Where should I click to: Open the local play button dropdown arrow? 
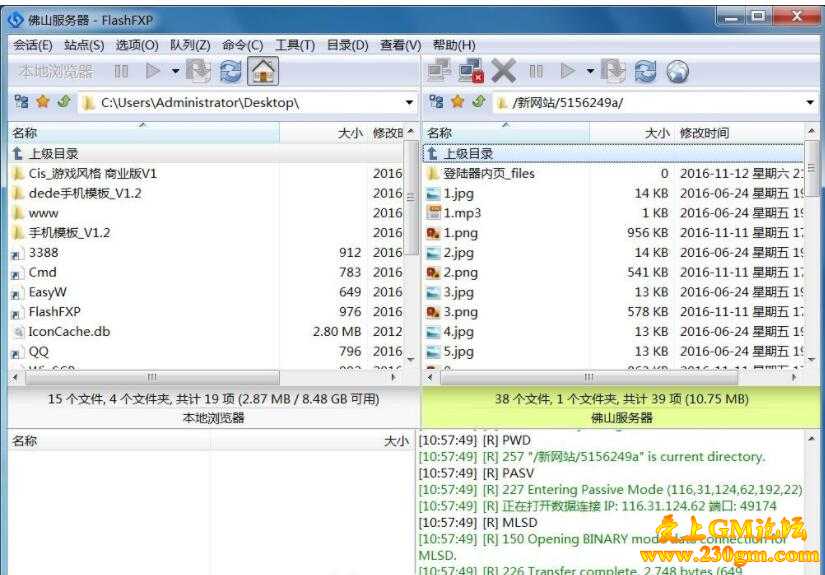coord(175,71)
